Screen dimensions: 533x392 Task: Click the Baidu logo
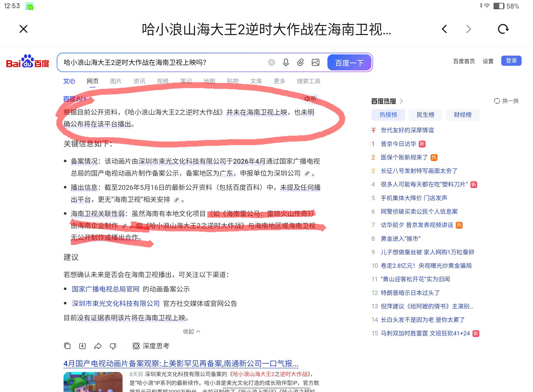[x=28, y=61]
